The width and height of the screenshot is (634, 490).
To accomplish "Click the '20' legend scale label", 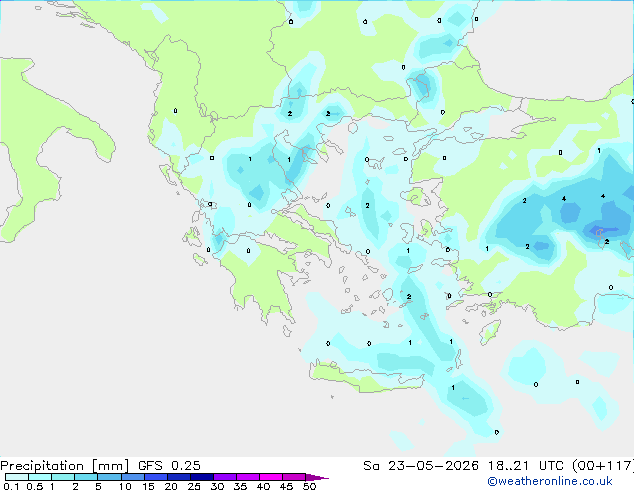I will tap(171, 486).
